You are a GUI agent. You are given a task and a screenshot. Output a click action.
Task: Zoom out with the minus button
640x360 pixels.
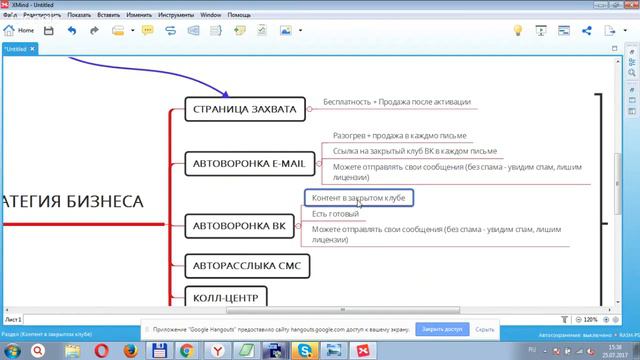[x=578, y=320]
